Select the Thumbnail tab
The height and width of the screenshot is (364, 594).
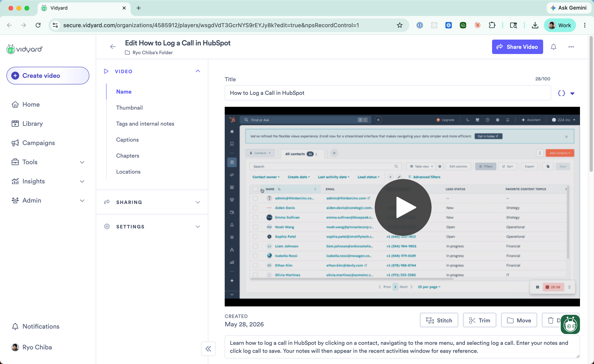point(129,108)
